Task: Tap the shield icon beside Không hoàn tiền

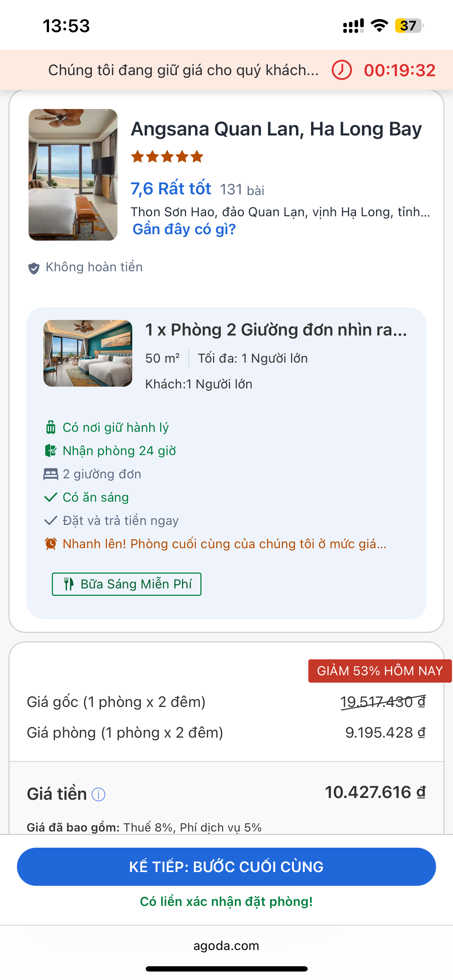Action: (34, 268)
